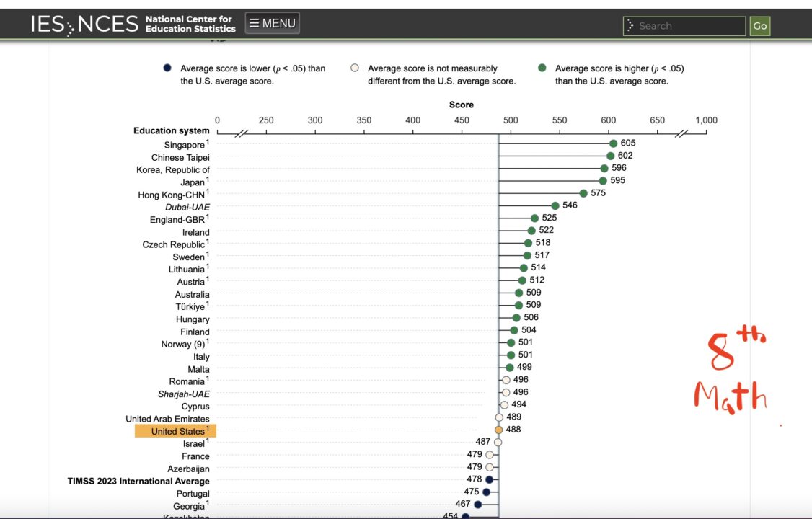Image resolution: width=812 pixels, height=519 pixels.
Task: Click the white 'not measurably different' legend circle
Action: tap(355, 68)
